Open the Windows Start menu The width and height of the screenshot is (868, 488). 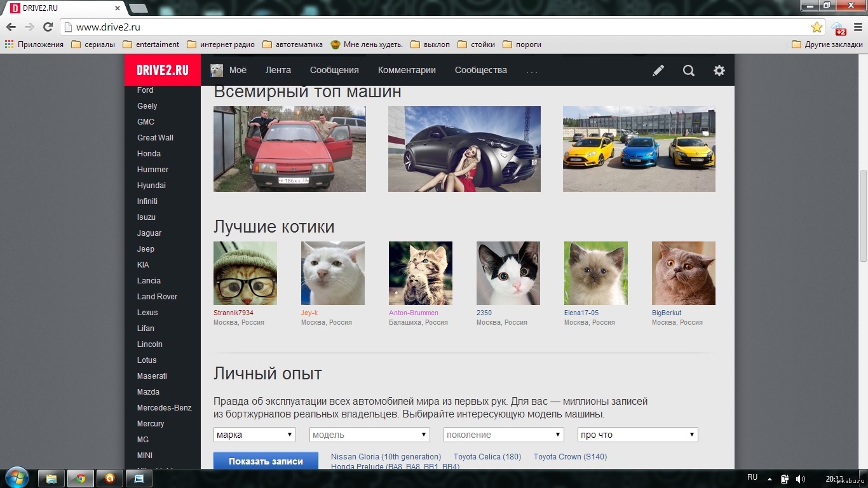click(16, 477)
